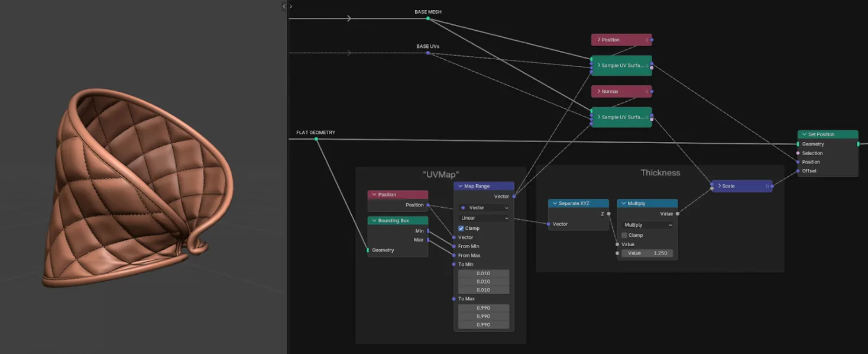This screenshot has height=354, width=868.
Task: Select the BASE MESH reroute dot
Action: pyautogui.click(x=428, y=18)
